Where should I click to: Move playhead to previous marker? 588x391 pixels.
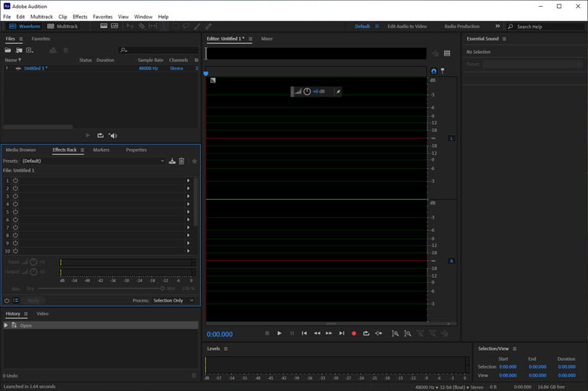point(304,333)
